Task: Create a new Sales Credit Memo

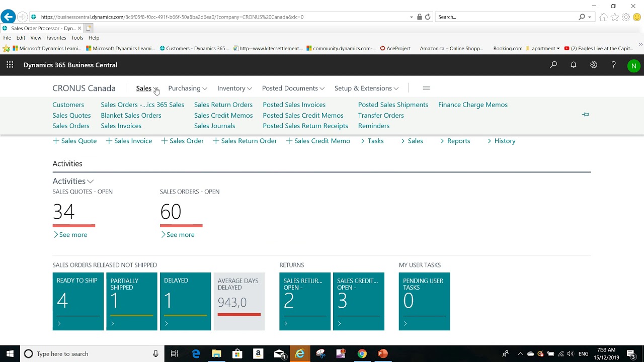Action: click(318, 141)
